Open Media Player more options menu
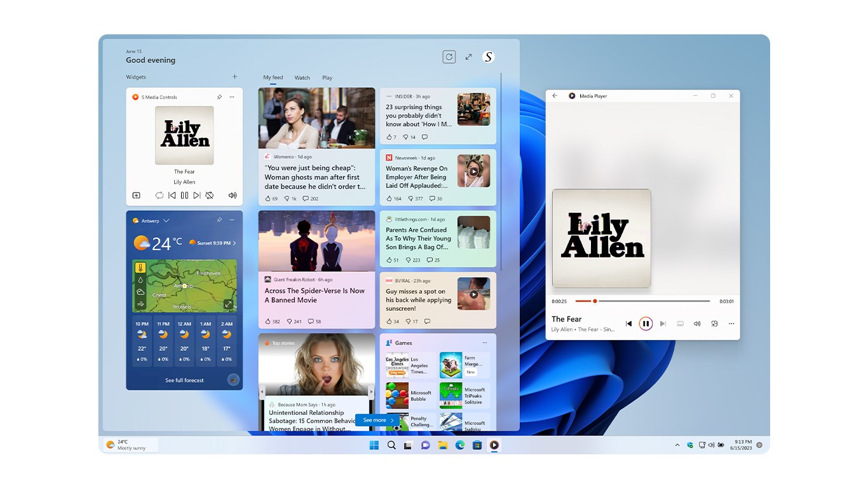The image size is (868, 488). (x=731, y=323)
